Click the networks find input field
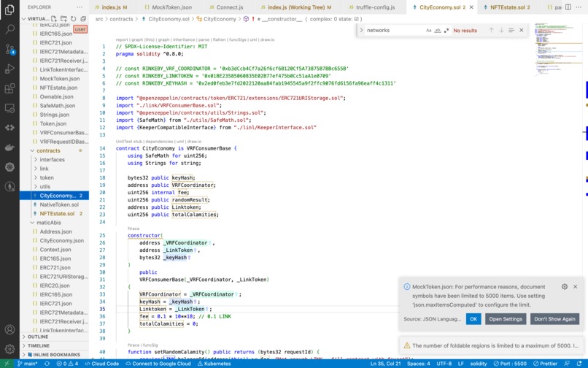588x368 pixels. coord(394,30)
